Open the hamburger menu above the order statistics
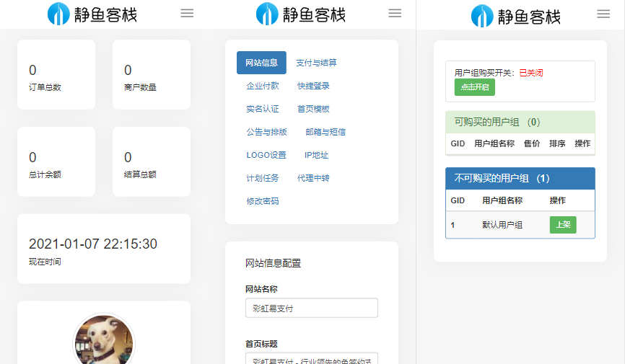The height and width of the screenshot is (364, 625). (187, 13)
